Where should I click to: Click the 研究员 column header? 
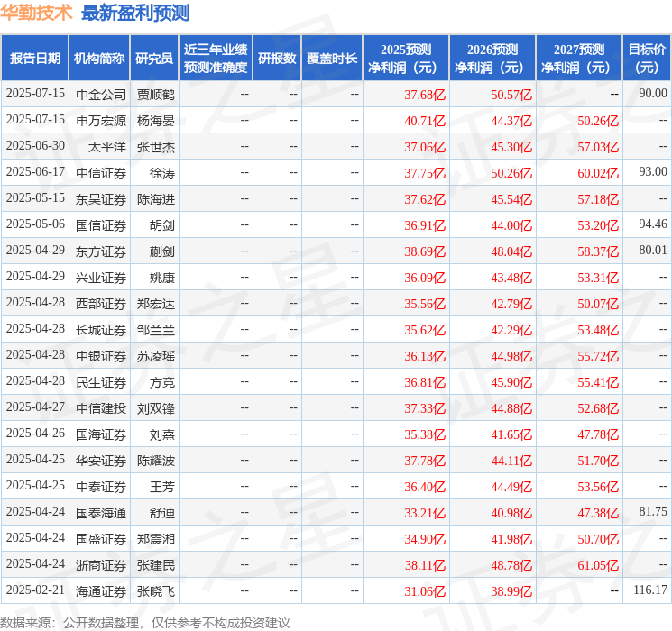[x=154, y=59]
